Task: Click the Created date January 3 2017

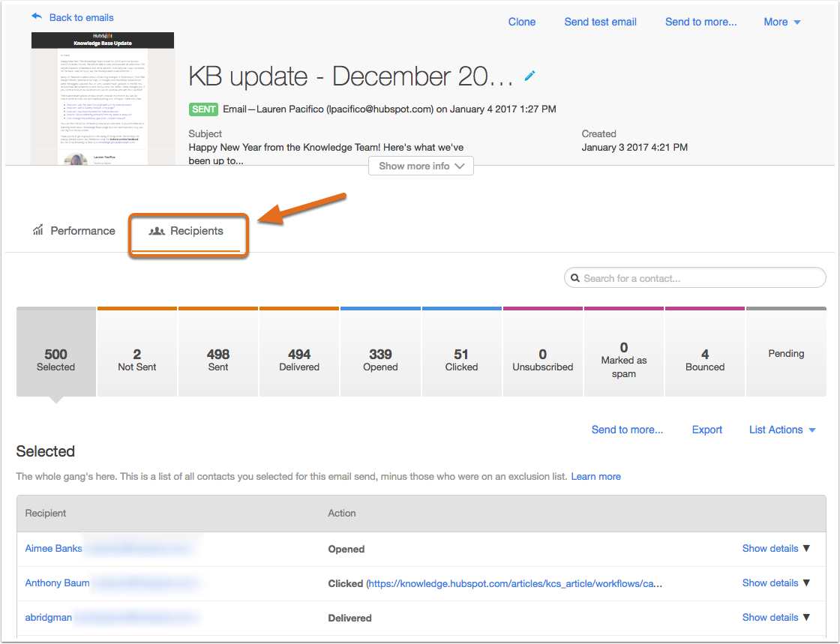Action: point(634,147)
